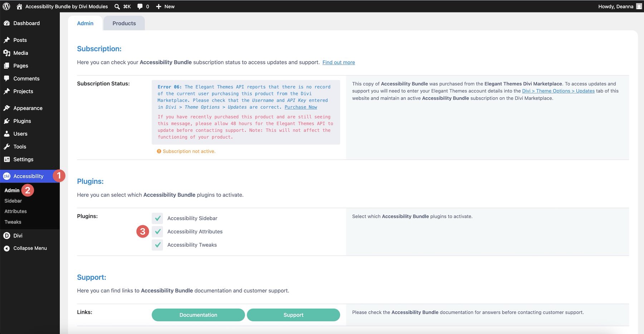The image size is (644, 334).
Task: Click Howdy, Deanna account menu
Action: 620,6
